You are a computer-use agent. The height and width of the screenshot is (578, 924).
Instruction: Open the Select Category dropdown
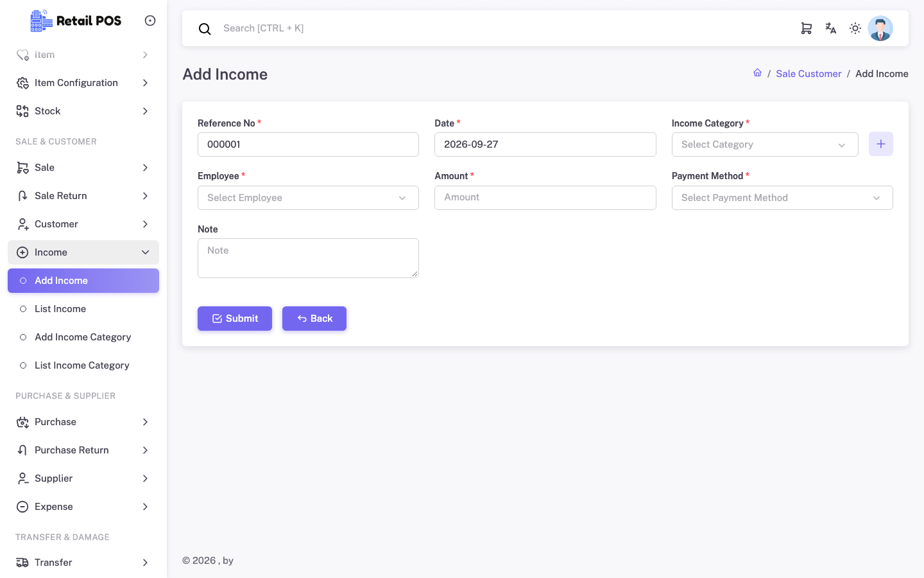(765, 144)
